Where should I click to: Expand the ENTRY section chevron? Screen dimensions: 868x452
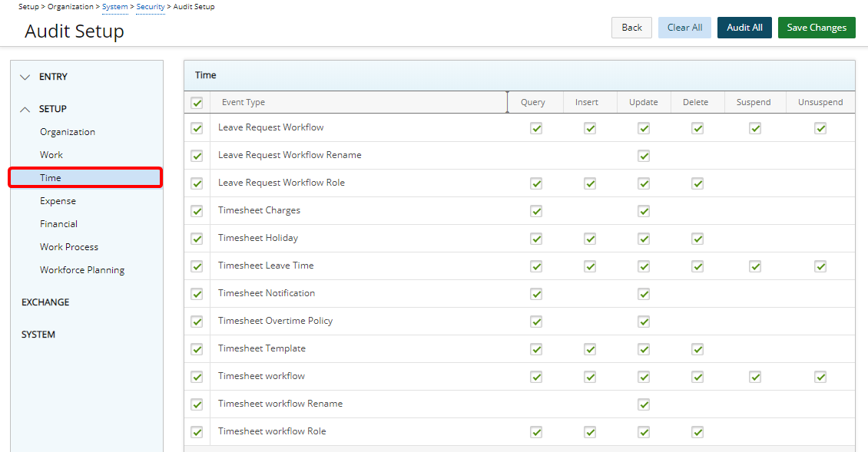(x=25, y=77)
